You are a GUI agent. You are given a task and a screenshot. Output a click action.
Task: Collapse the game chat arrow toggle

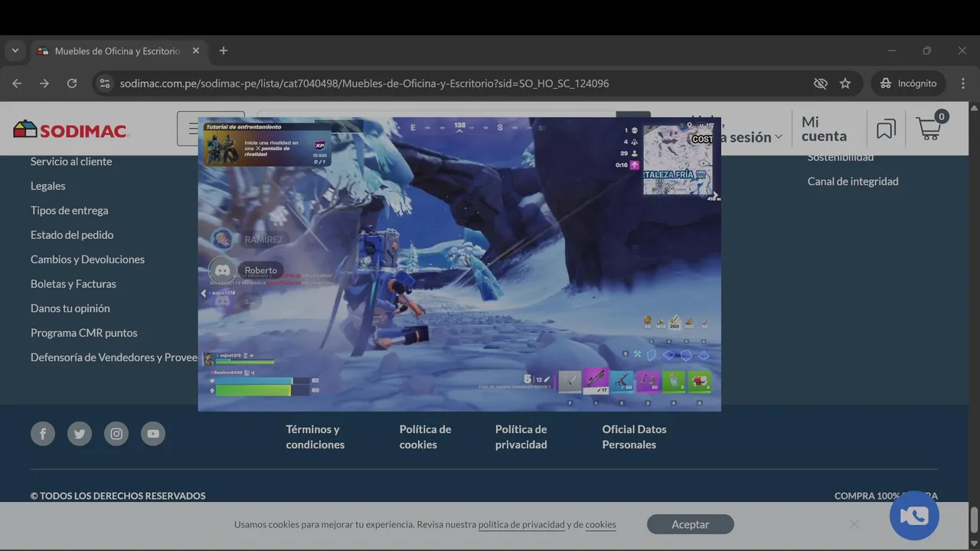click(204, 293)
